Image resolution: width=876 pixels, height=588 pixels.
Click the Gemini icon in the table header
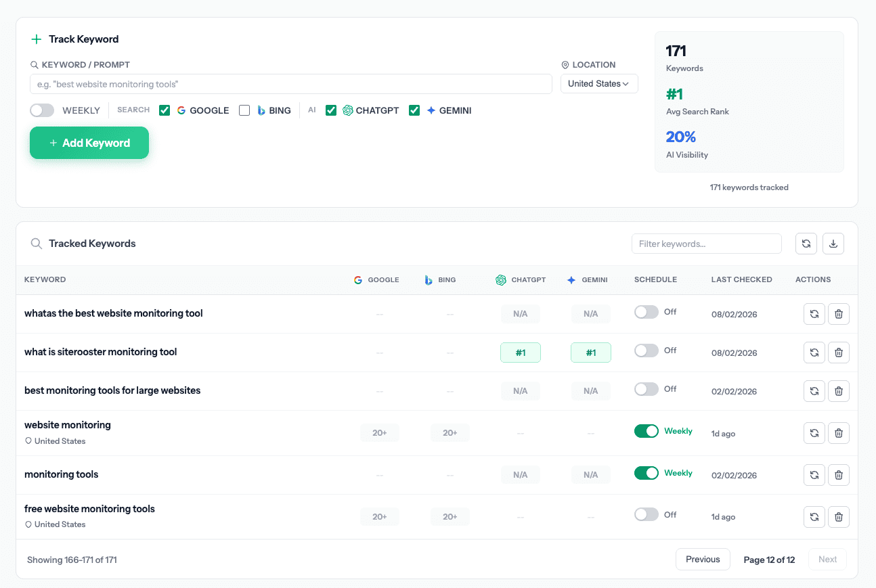[x=572, y=279]
